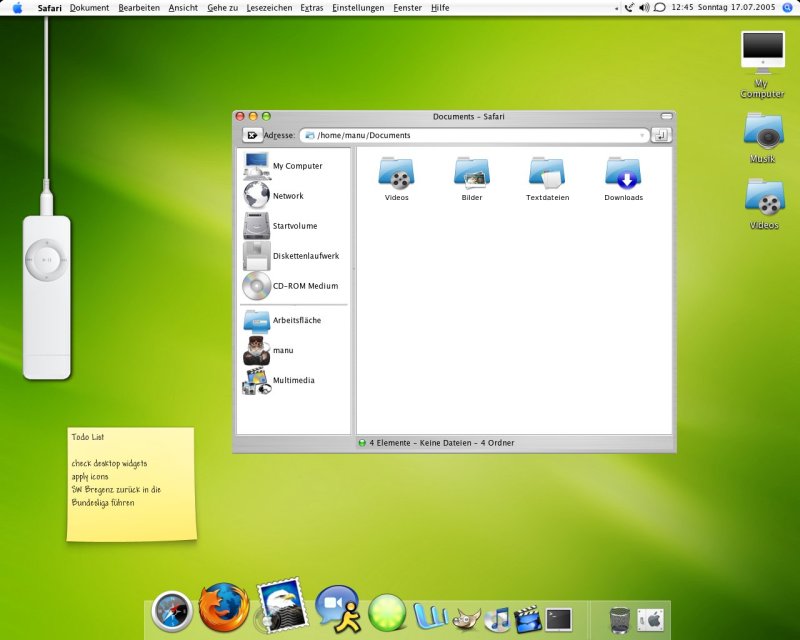Launch Firefox from the dock
Viewport: 800px width, 640px height.
pos(224,607)
